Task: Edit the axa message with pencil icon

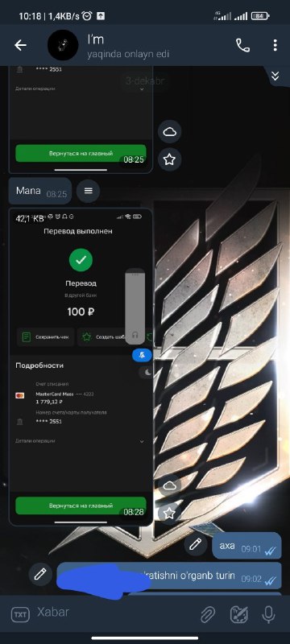Action: point(196,544)
